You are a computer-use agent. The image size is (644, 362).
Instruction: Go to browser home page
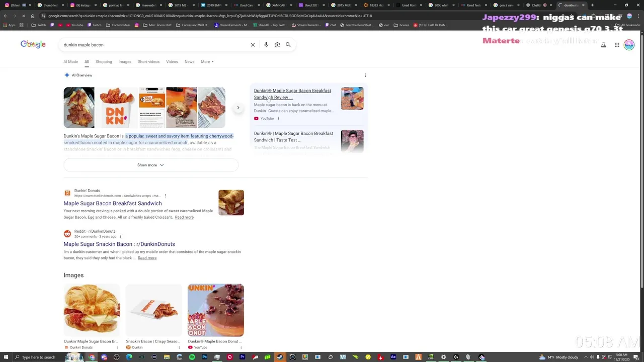33,16
